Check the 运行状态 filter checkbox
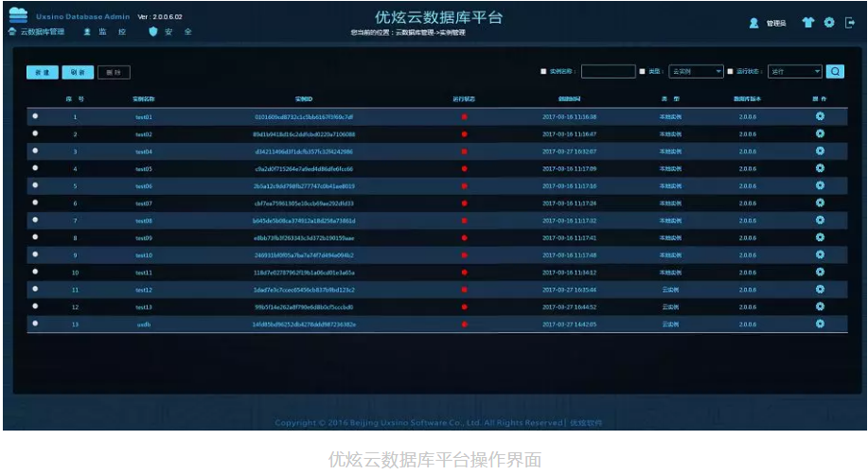The width and height of the screenshot is (868, 475). [731, 71]
